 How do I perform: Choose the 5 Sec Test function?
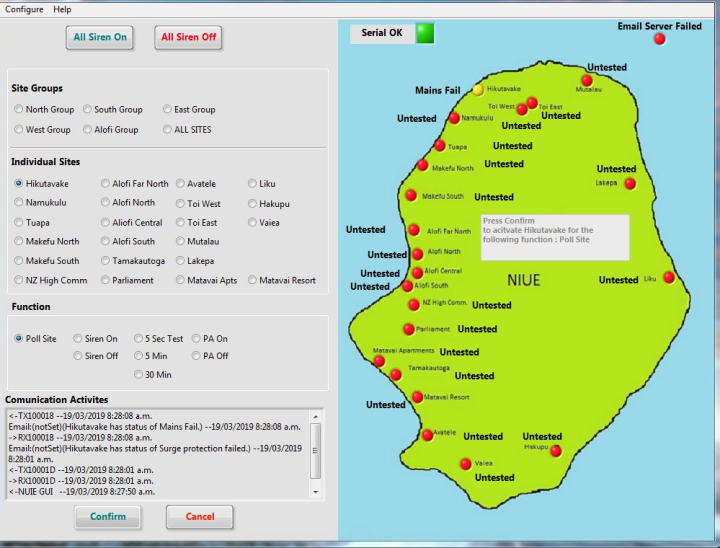(x=158, y=339)
